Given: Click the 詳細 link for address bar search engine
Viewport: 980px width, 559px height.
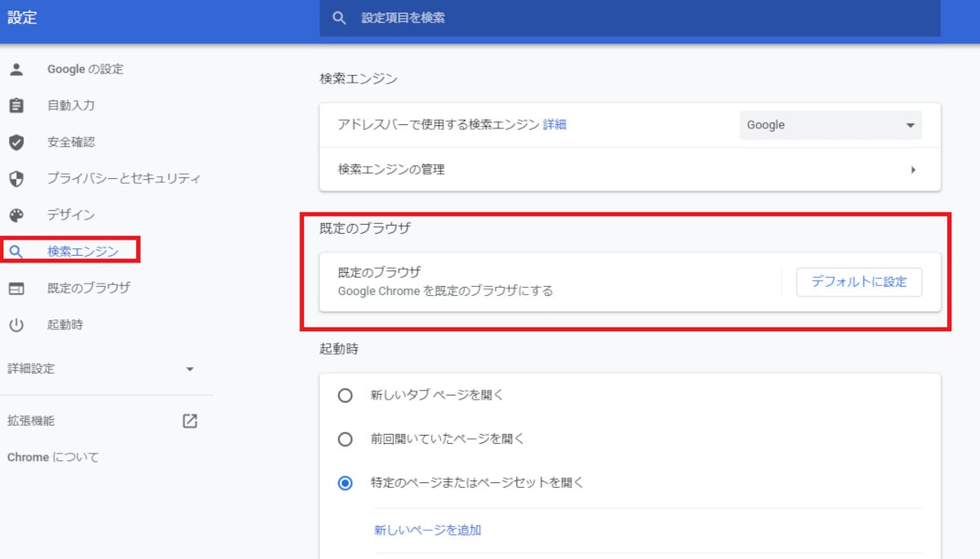Looking at the screenshot, I should [555, 124].
